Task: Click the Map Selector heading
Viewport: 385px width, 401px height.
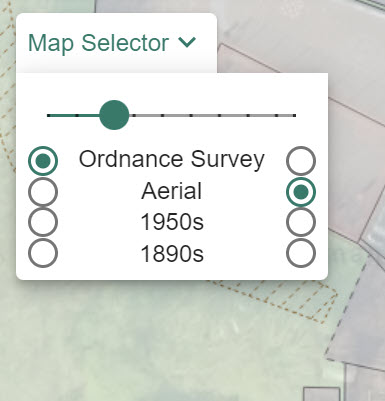Action: click(98, 43)
